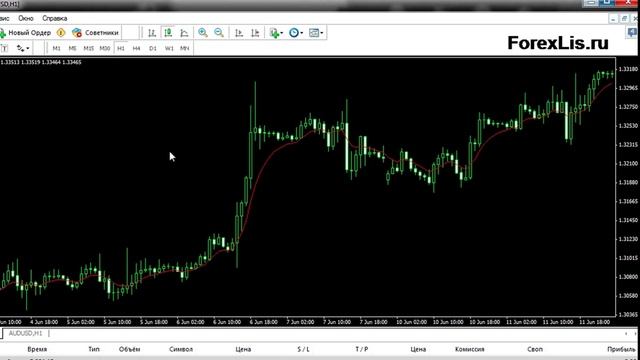
Task: Click the 1.32100 price scale label
Action: pos(628,164)
